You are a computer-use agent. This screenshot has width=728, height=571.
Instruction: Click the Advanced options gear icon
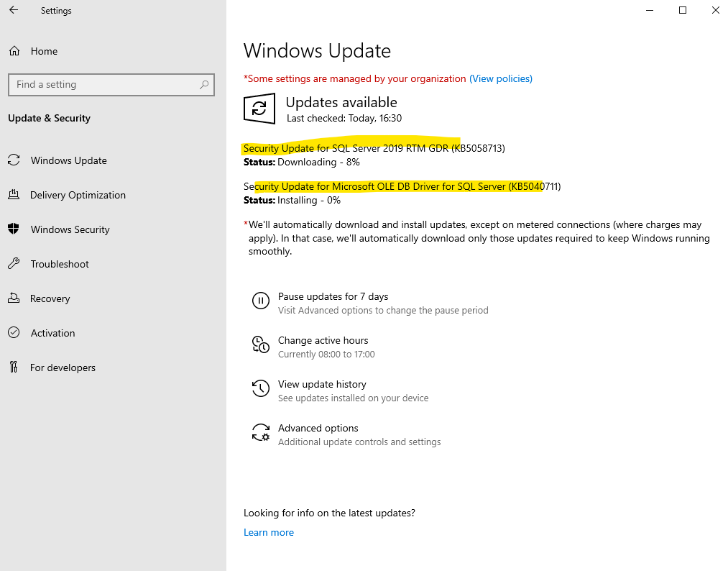click(260, 432)
